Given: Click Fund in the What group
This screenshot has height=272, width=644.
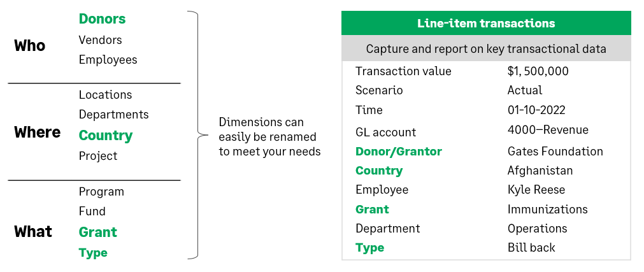Looking at the screenshot, I should coord(92,211).
